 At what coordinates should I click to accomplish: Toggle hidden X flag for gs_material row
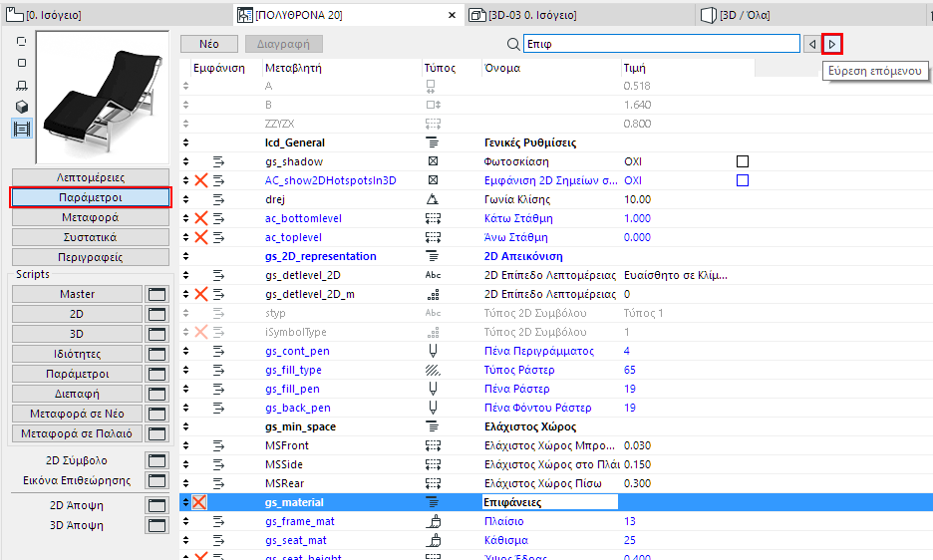(x=199, y=502)
